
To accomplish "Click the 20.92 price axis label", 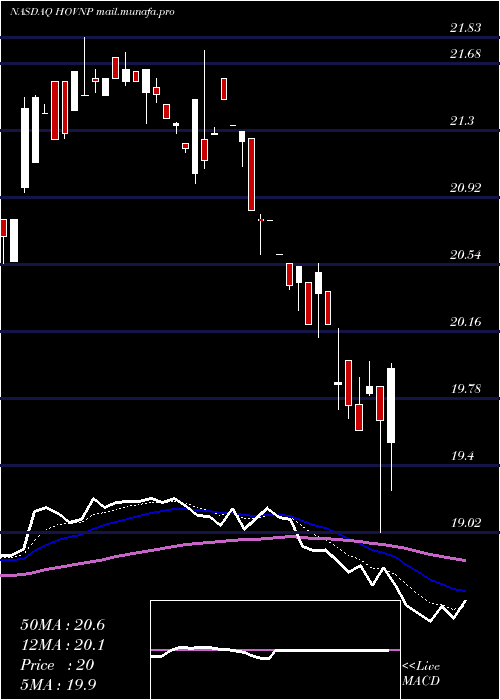I will point(466,188).
